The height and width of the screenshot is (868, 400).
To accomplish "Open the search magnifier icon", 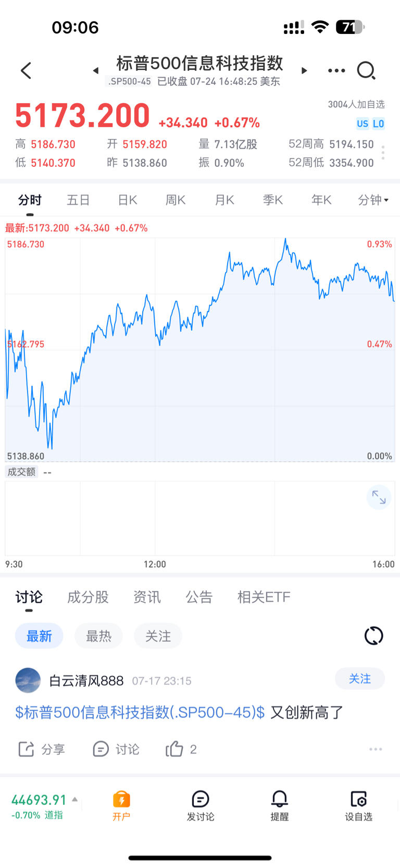I will click(366, 70).
